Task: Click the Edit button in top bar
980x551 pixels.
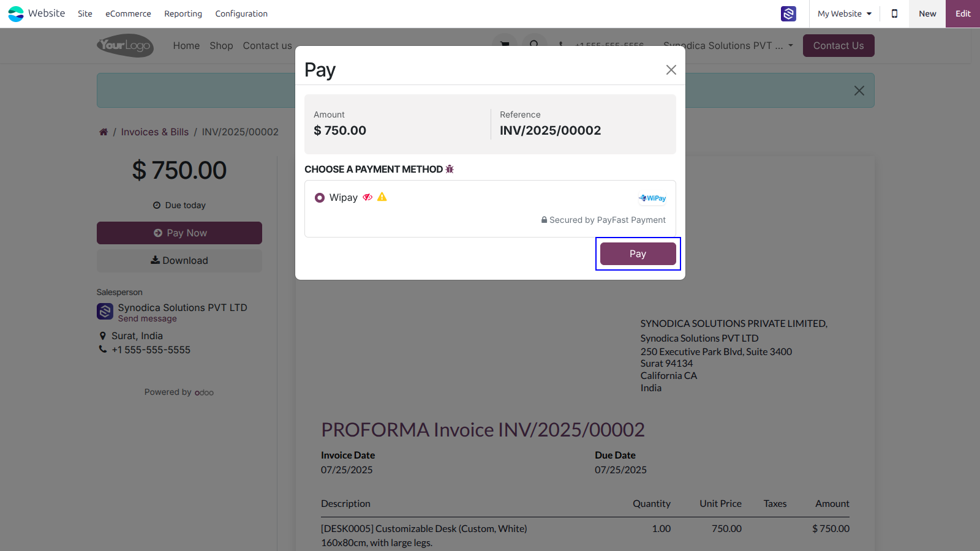Action: point(963,13)
